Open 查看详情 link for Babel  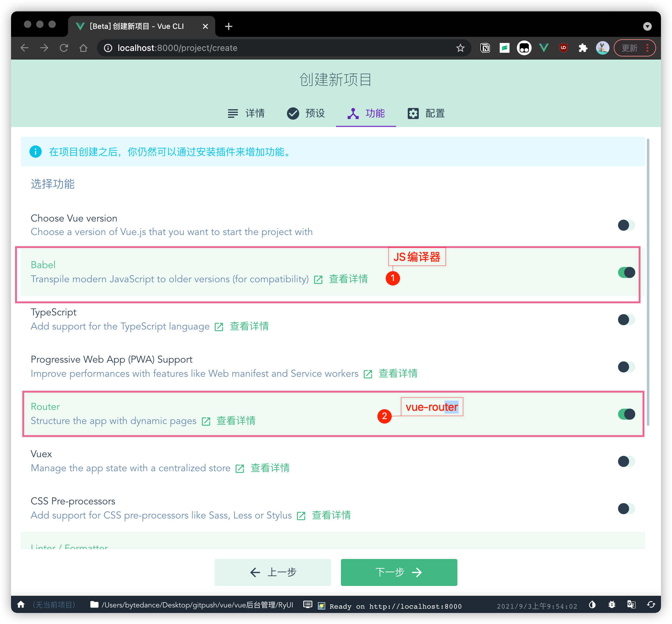[349, 279]
